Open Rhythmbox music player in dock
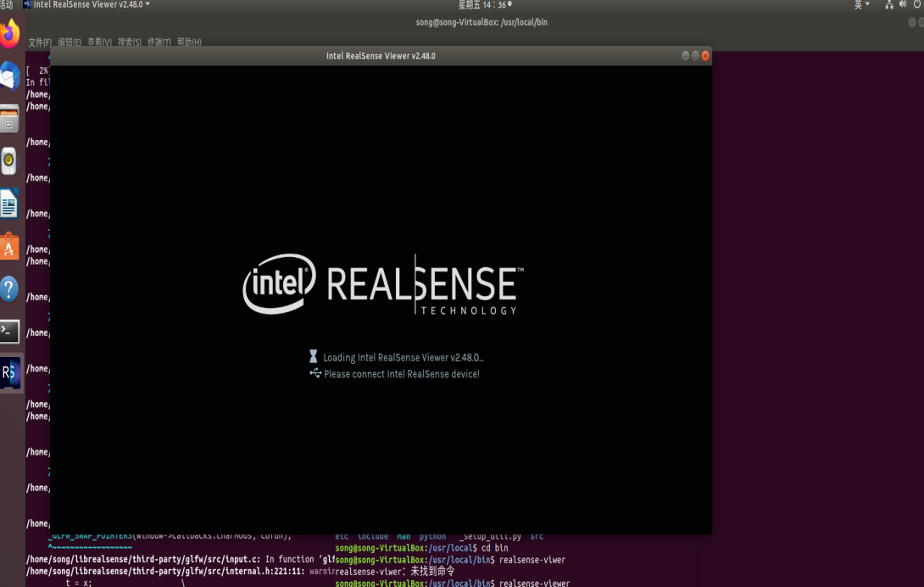Screen dimensions: 924x587 tap(9, 161)
